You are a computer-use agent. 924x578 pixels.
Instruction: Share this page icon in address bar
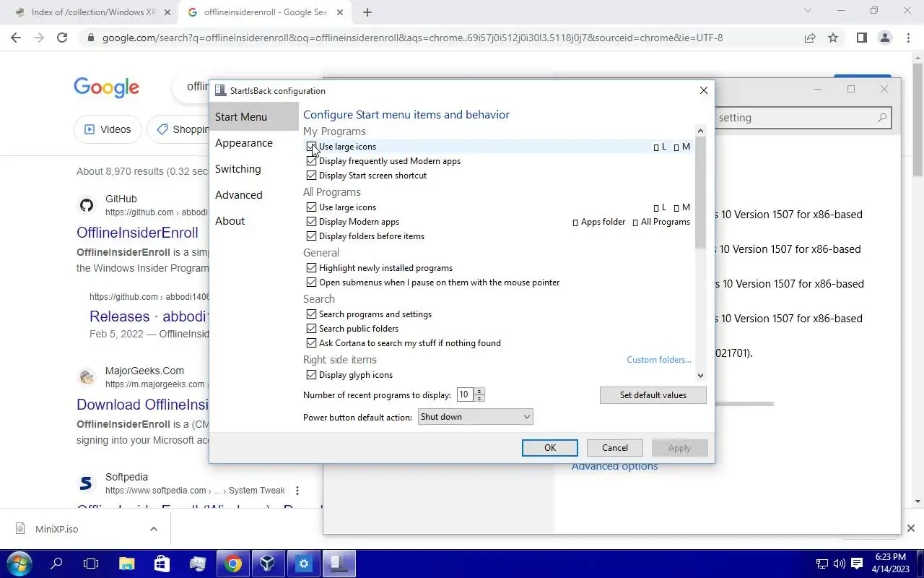pos(810,38)
